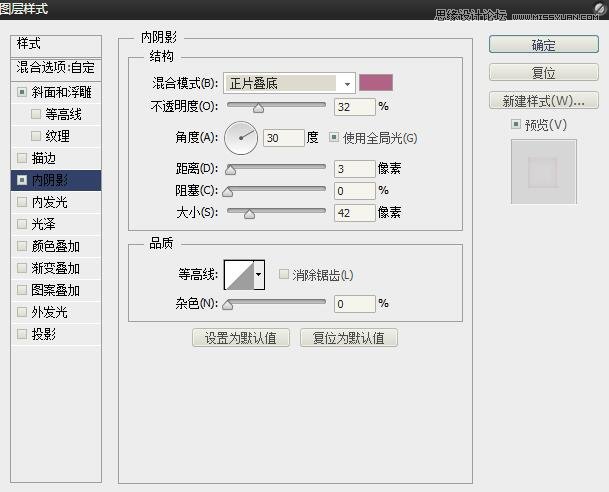Enable the 等高线 sub-option checkbox
This screenshot has width=609, height=492.
36,114
